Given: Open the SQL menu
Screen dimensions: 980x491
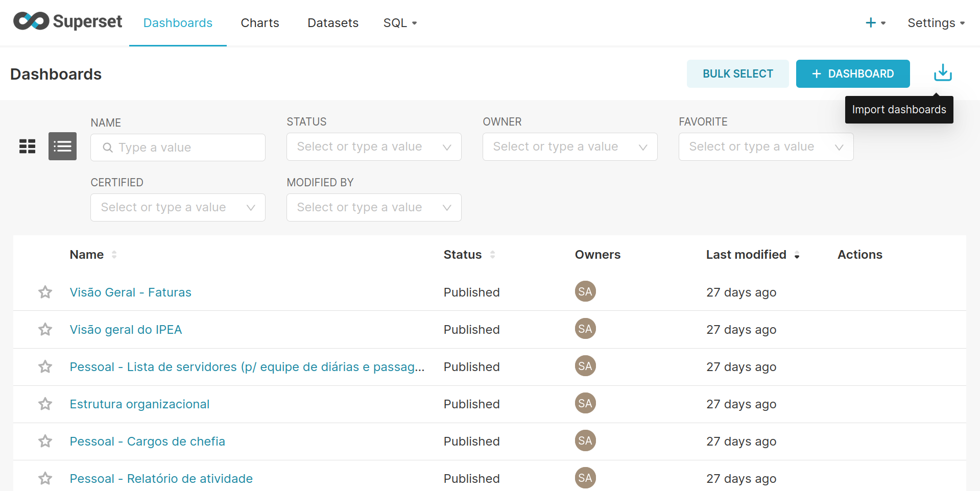Looking at the screenshot, I should [400, 23].
